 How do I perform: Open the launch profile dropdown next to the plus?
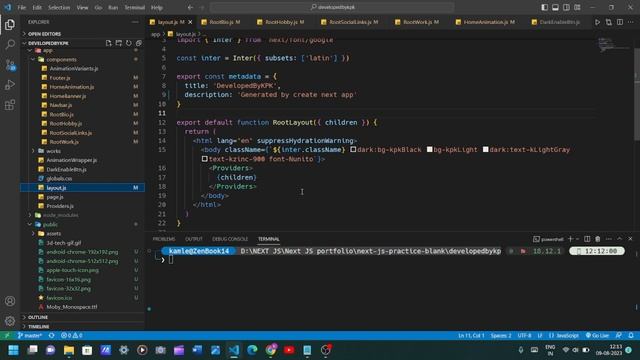578,239
